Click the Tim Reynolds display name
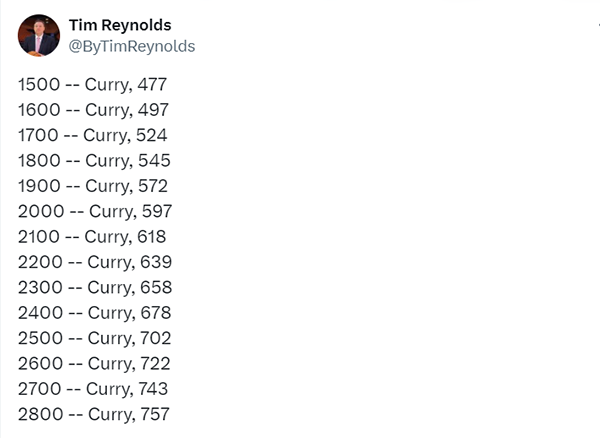 coord(120,25)
